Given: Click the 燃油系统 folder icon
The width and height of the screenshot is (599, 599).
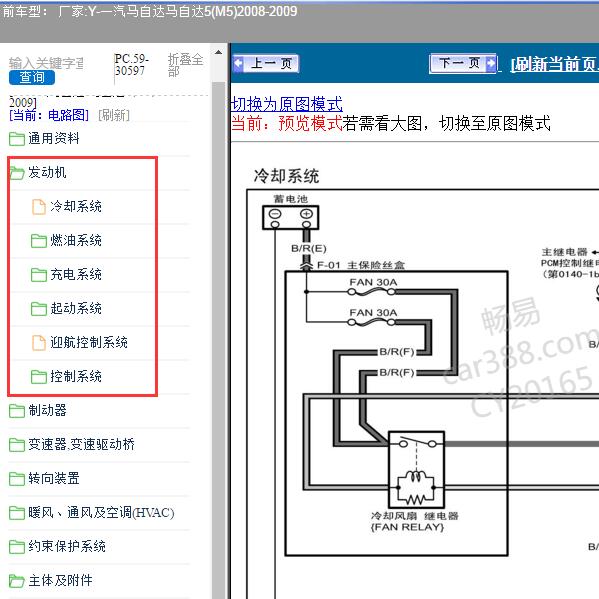Looking at the screenshot, I should (x=39, y=241).
